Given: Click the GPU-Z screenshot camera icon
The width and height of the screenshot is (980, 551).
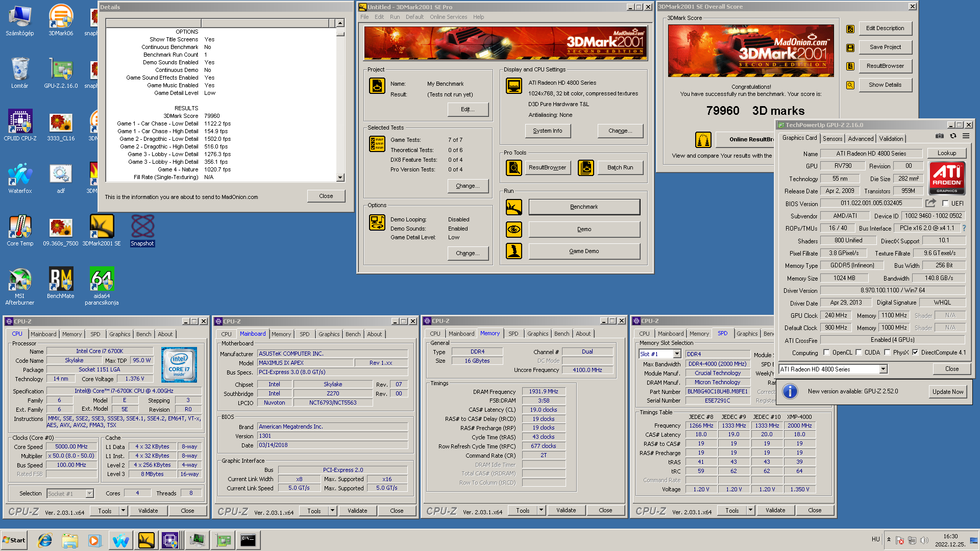Looking at the screenshot, I should point(940,136).
